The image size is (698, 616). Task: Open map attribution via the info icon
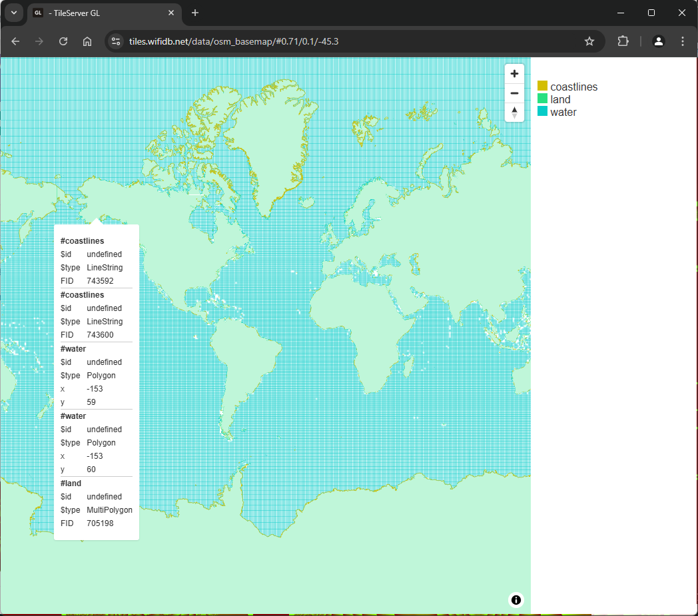click(x=516, y=599)
